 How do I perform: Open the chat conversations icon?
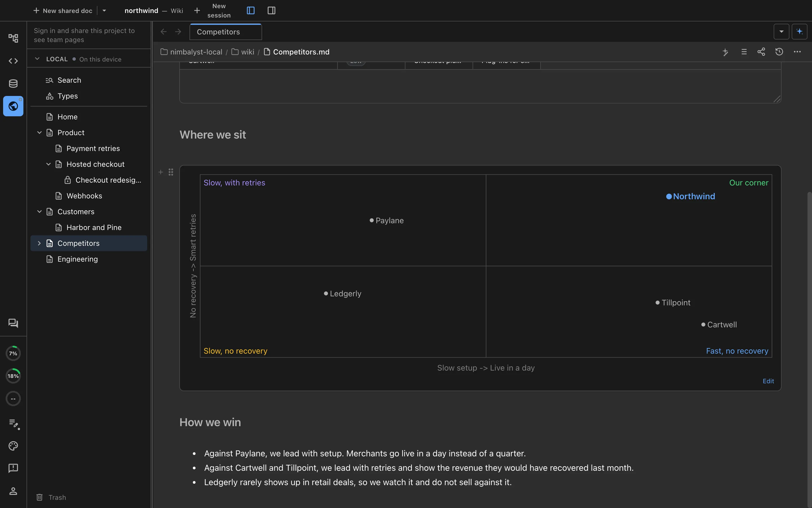click(x=13, y=323)
